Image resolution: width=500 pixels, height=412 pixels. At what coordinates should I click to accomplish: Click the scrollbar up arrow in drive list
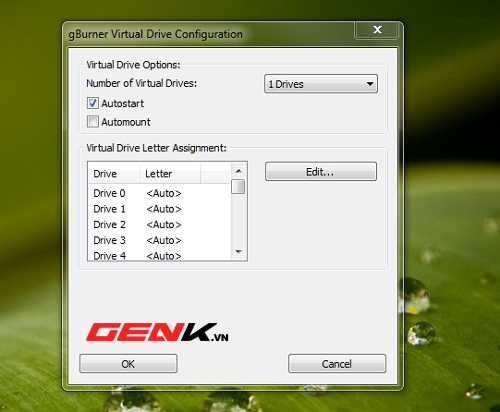click(238, 171)
